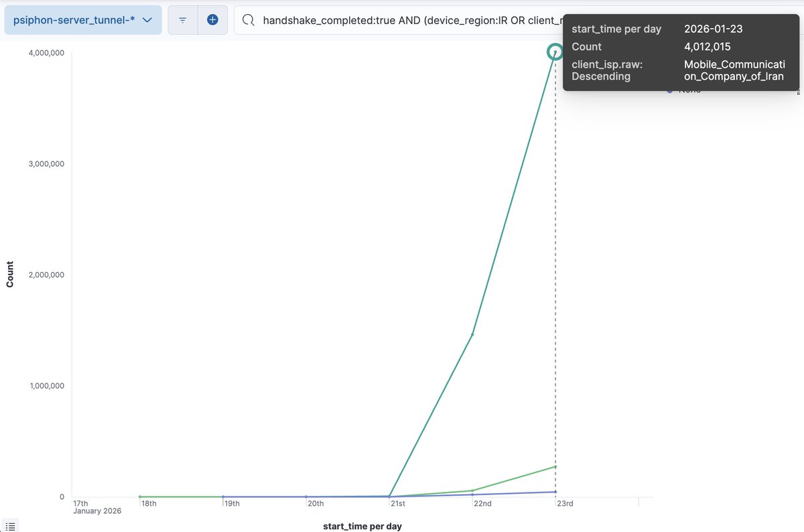Add a new filter with plus icon
The width and height of the screenshot is (804, 532).
click(212, 20)
